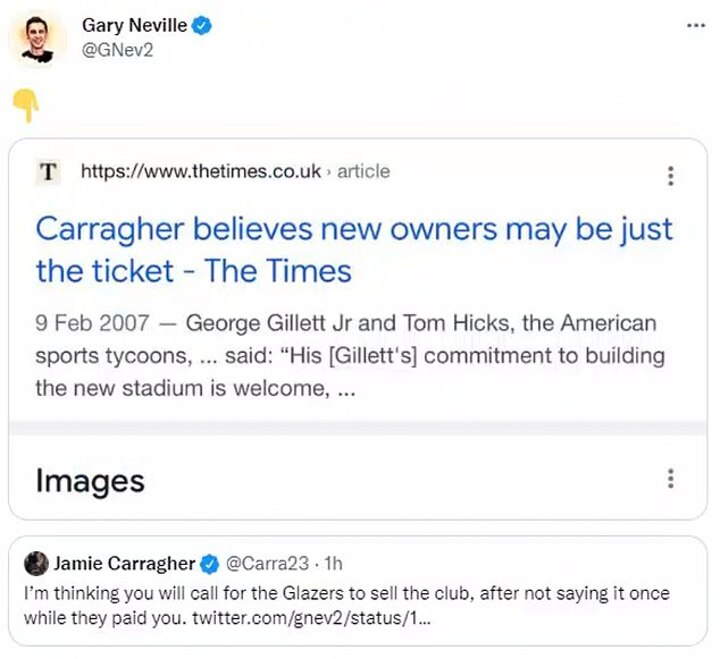Click Jamie Carragher's small avatar
Image resolution: width=720 pixels, height=659 pixels.
coord(36,562)
